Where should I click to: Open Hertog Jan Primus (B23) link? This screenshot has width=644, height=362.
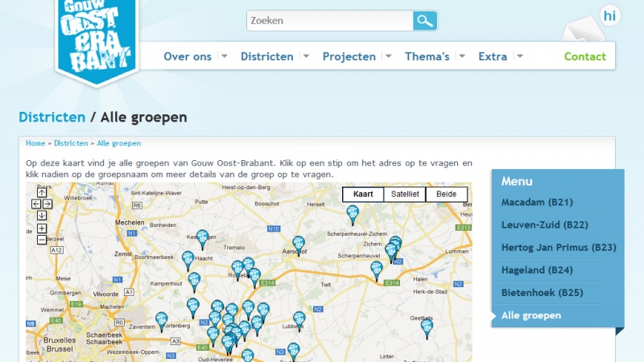pyautogui.click(x=559, y=248)
